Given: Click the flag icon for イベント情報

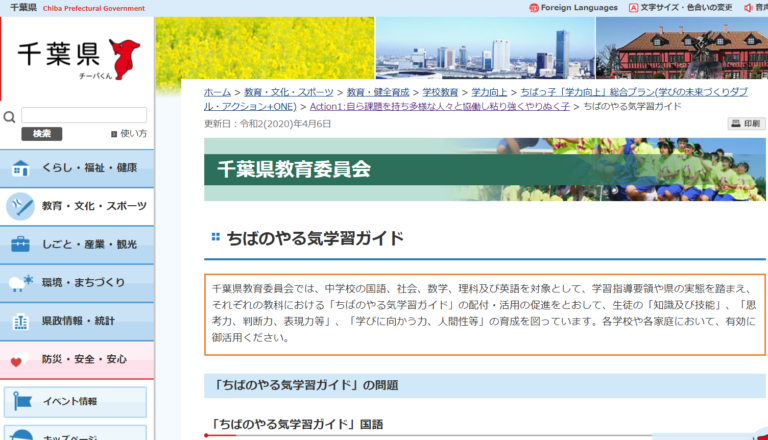Looking at the screenshot, I should 22,401.
